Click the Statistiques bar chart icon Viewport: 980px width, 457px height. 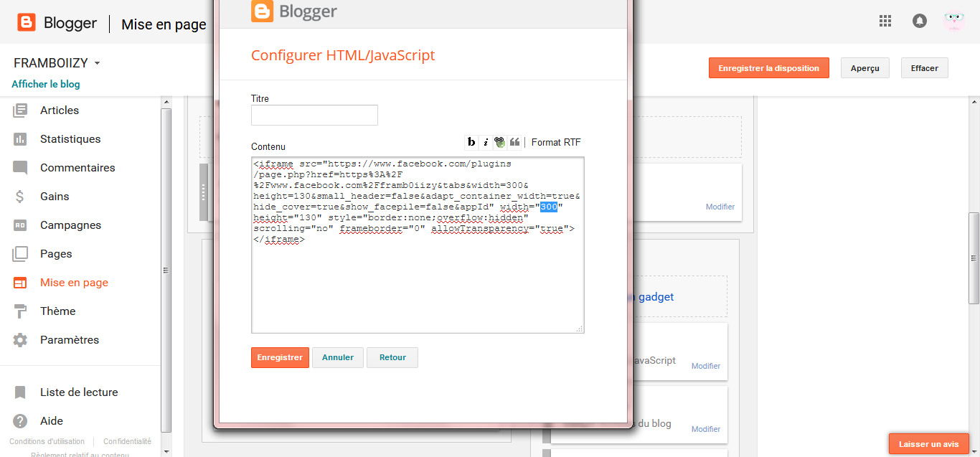coord(20,139)
